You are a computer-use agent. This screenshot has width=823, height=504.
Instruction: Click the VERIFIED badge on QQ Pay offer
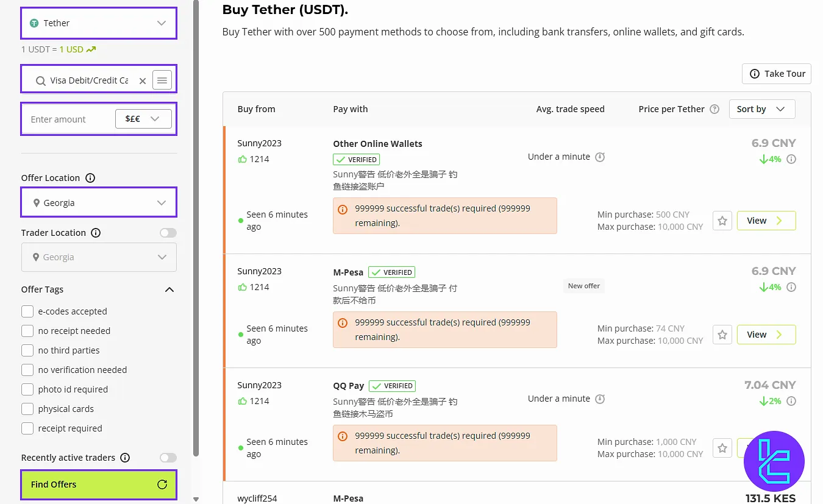click(x=393, y=386)
